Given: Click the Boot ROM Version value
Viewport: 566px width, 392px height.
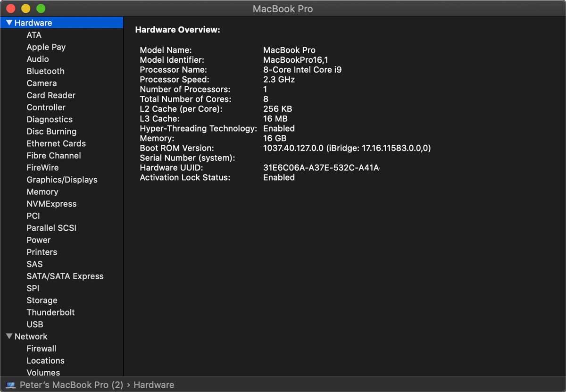Looking at the screenshot, I should (x=347, y=148).
